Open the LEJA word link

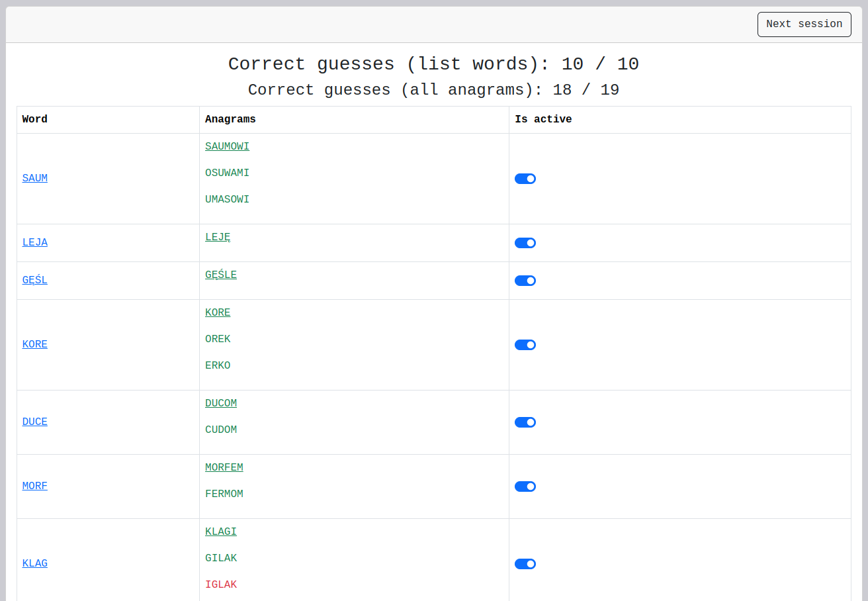(x=35, y=243)
